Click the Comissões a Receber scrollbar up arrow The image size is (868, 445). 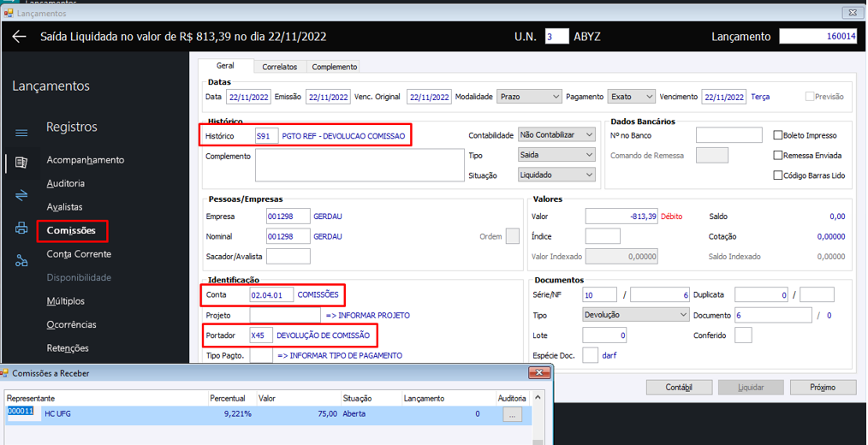pyautogui.click(x=536, y=397)
